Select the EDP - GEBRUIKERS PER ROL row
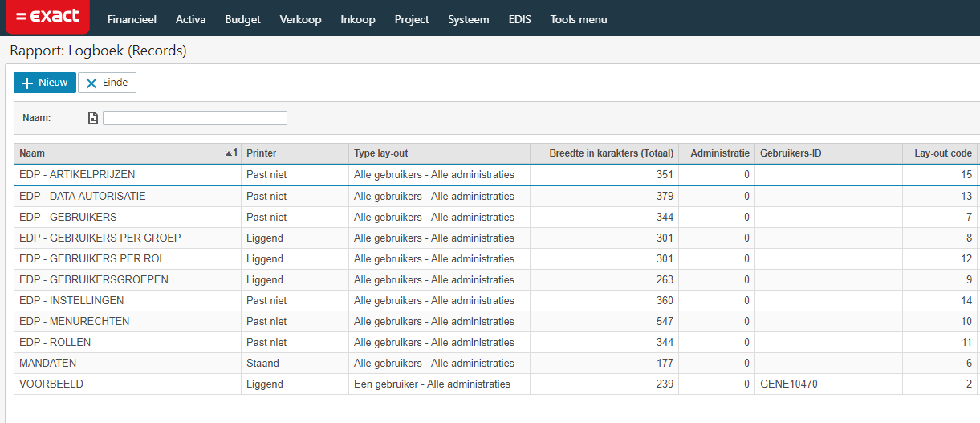Image resolution: width=980 pixels, height=423 pixels. [496, 258]
